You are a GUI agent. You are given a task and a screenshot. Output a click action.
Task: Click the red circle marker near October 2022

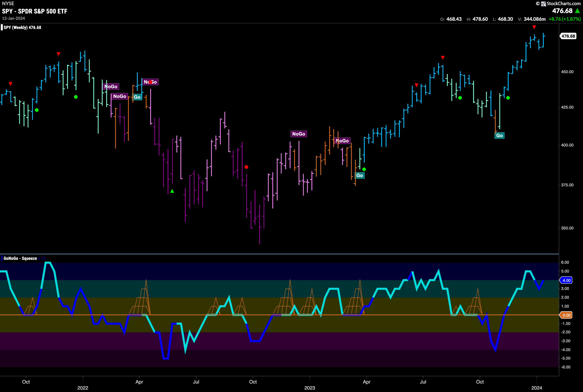[246, 167]
